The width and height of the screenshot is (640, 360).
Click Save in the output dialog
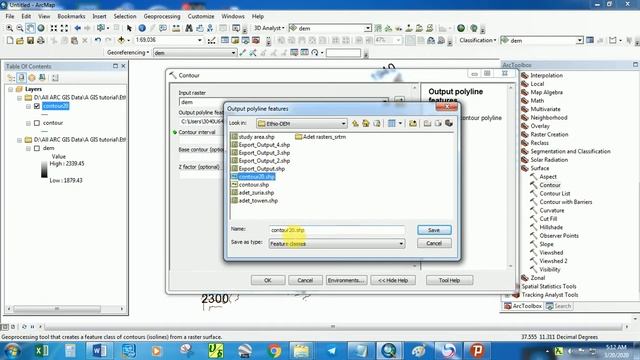coord(434,230)
